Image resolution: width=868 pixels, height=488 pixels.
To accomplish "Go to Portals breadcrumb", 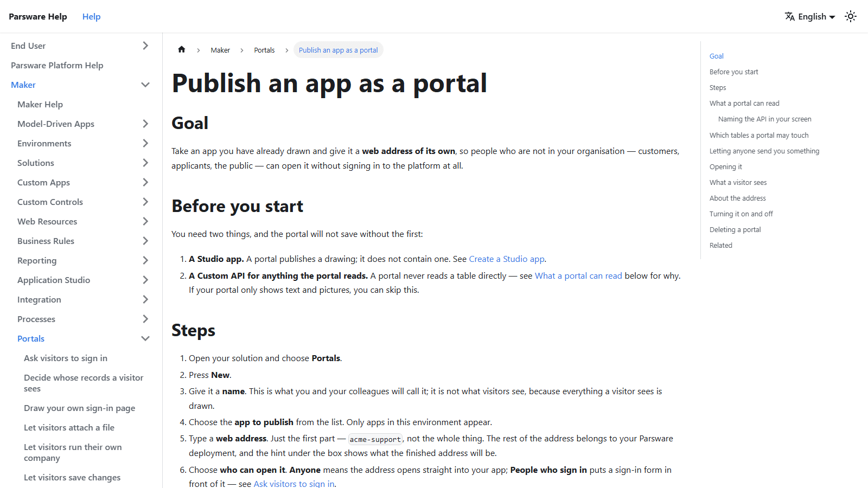I will (264, 50).
